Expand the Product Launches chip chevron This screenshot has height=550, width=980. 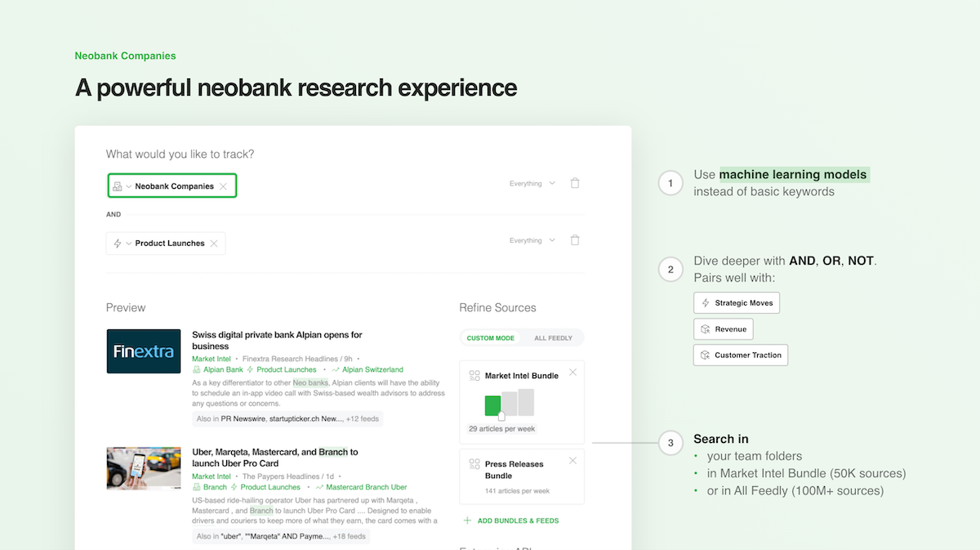coord(128,244)
